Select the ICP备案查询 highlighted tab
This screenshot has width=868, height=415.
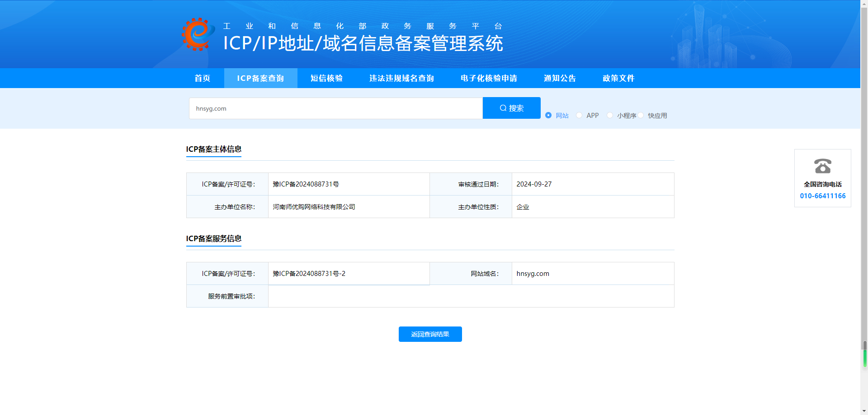[261, 78]
